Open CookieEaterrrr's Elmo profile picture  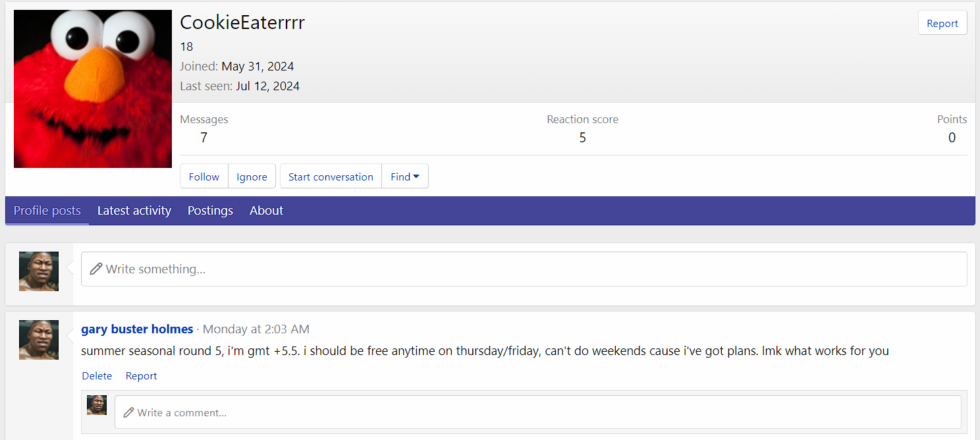tap(93, 89)
